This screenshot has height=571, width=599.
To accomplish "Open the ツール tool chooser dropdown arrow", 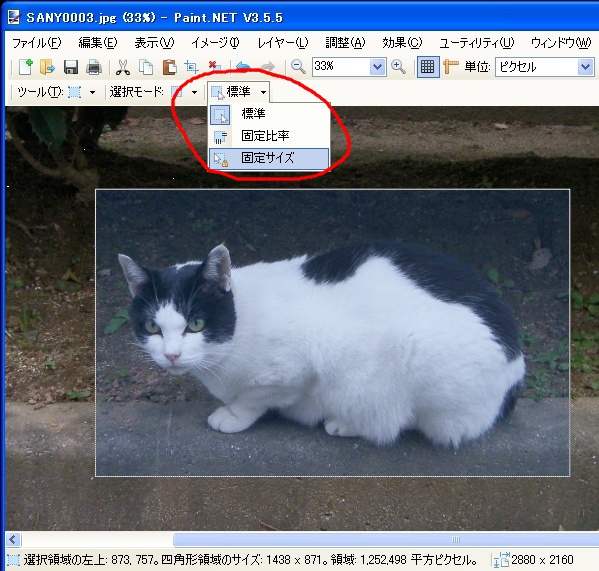I will click(x=92, y=92).
